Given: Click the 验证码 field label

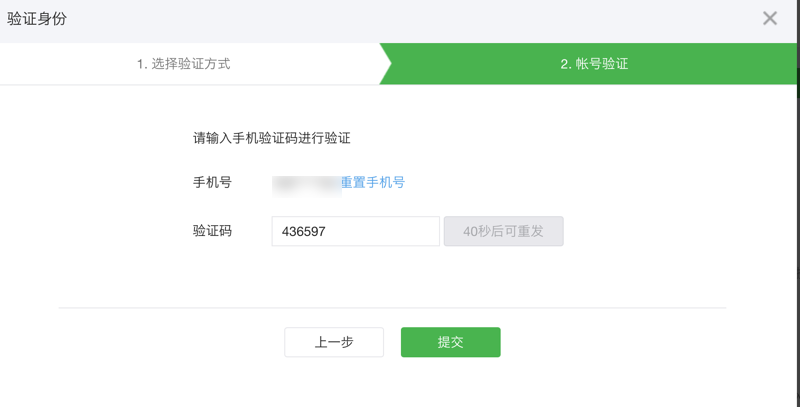Looking at the screenshot, I should [x=212, y=231].
